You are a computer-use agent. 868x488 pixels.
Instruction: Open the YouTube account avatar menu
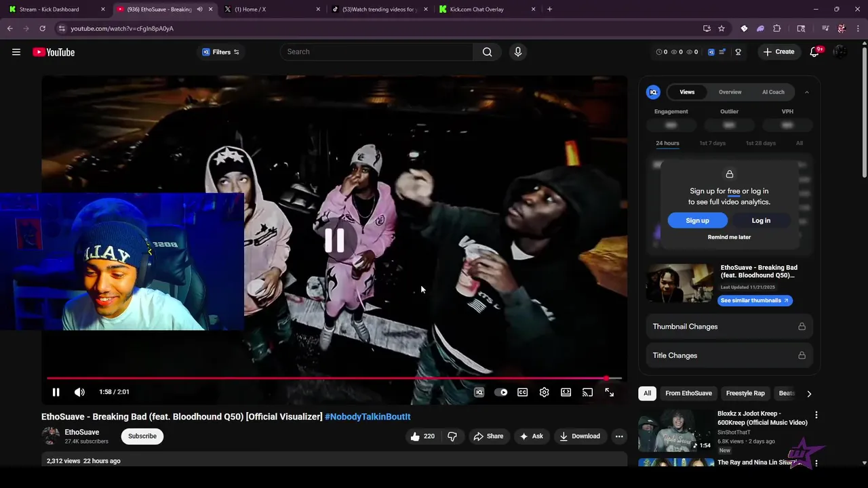click(840, 52)
